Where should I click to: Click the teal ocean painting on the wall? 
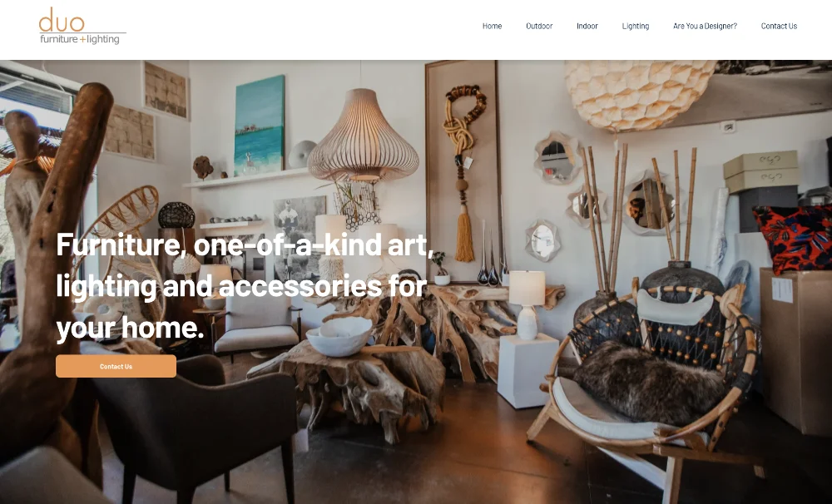[260, 126]
